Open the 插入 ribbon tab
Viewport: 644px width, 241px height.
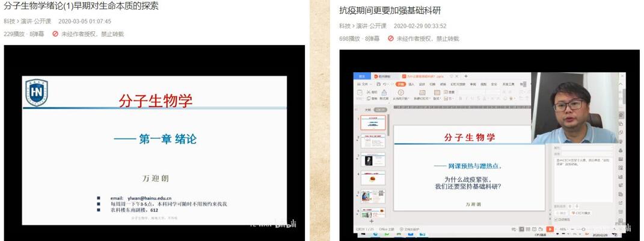411,84
